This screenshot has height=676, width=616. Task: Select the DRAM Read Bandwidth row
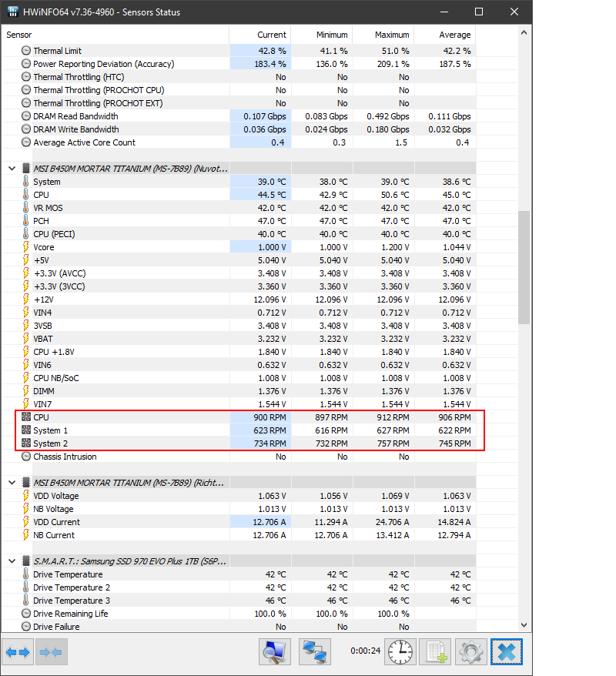(x=75, y=116)
